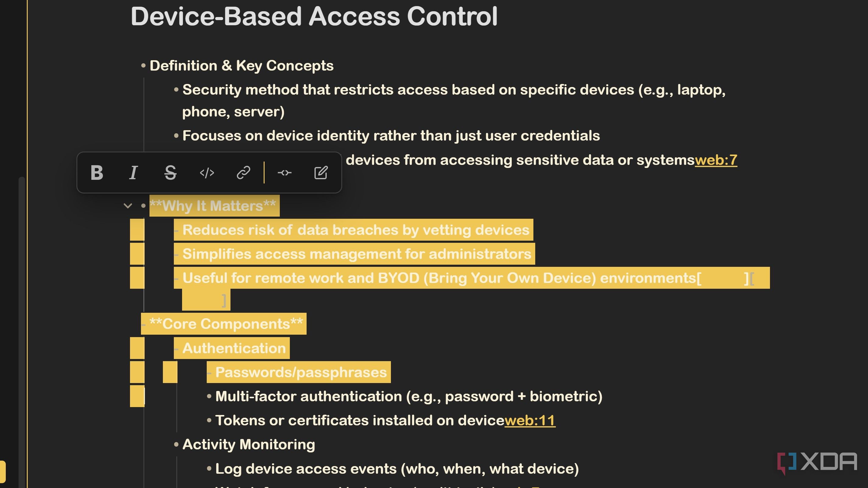868x488 pixels.
Task: Zoom into the "Activity Monitoring" bullet
Action: point(176,444)
